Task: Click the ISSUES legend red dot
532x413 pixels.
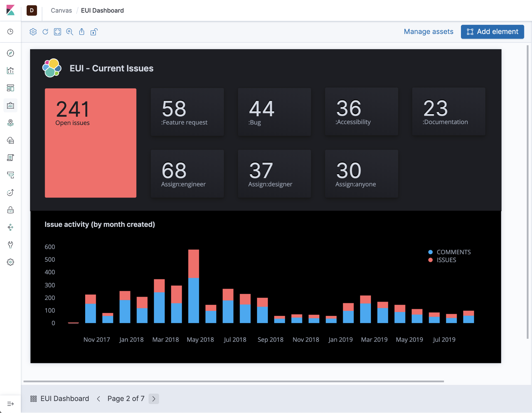Action: pyautogui.click(x=430, y=260)
